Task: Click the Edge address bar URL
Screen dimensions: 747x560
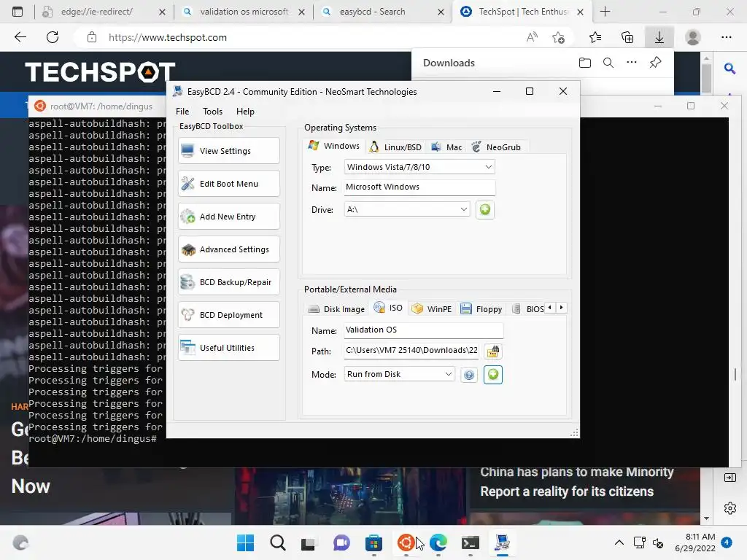Action: [168, 38]
